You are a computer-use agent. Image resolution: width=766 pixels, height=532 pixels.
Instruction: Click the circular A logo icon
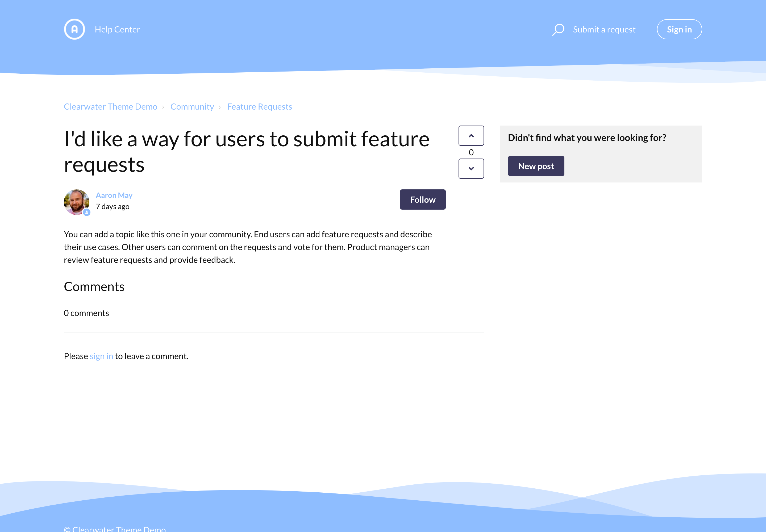tap(74, 29)
